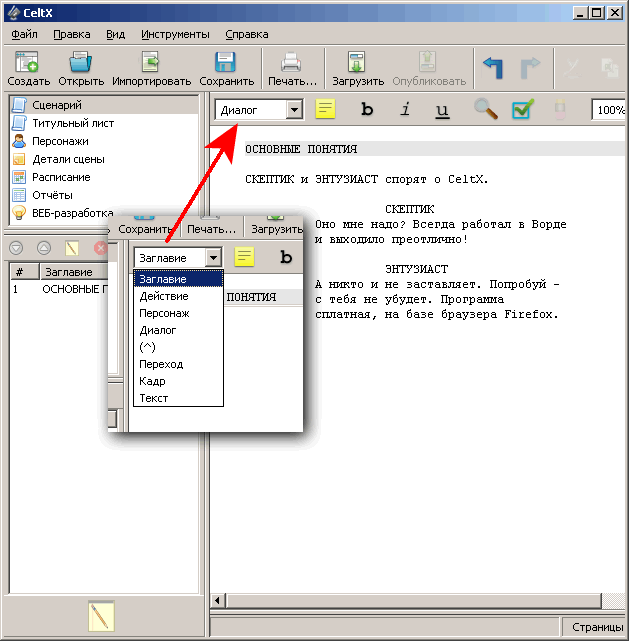Screen dimensions: 629x641
Task: Toggle underline formatting button
Action: (x=442, y=110)
